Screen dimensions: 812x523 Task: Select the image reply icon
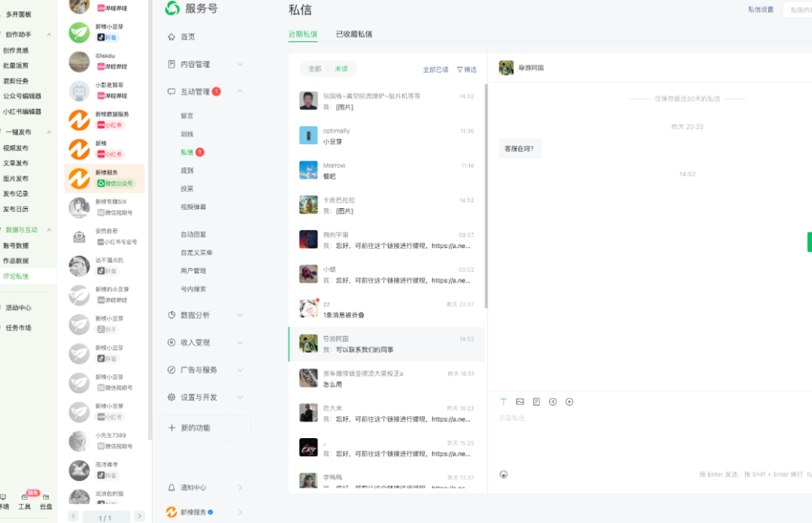[520, 402]
